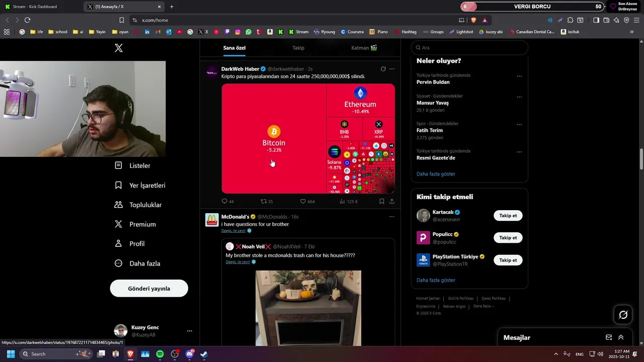644x362 pixels.
Task: Expand the Mesajlar drawer
Action: pos(621,337)
